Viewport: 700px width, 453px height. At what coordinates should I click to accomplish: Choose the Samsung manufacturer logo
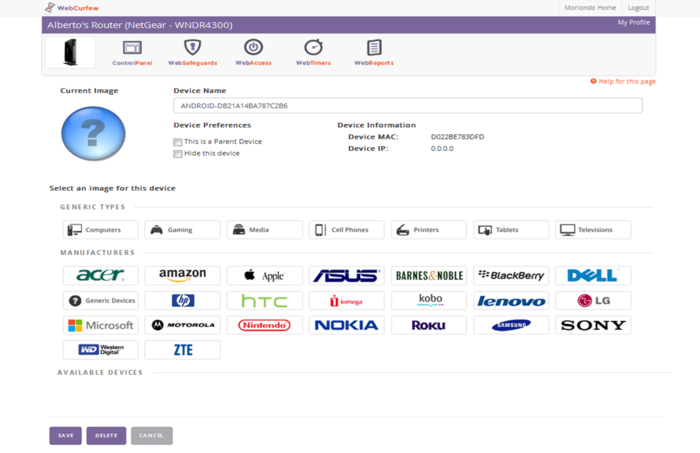[511, 325]
